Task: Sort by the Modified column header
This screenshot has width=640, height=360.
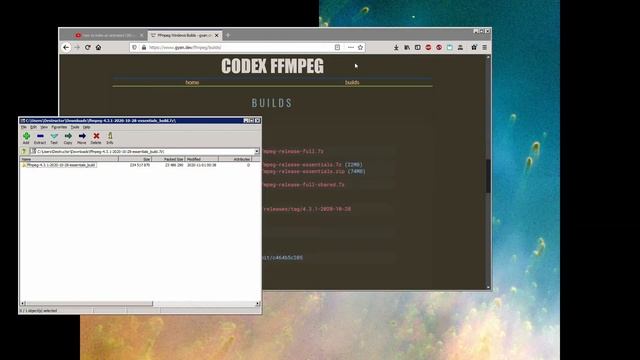Action: [202, 159]
